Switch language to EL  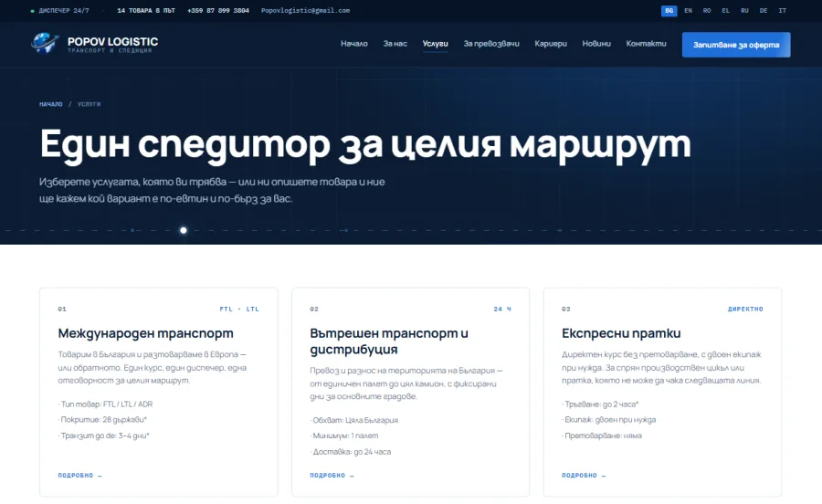[x=725, y=10]
